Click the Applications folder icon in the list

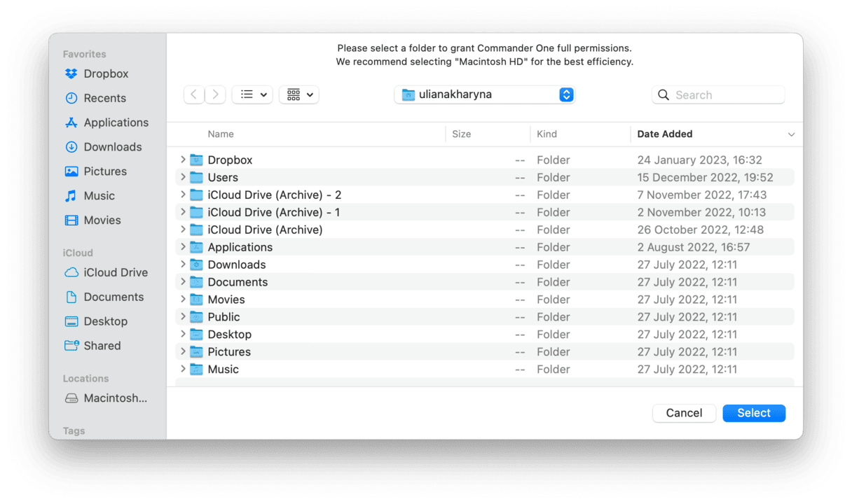(196, 247)
